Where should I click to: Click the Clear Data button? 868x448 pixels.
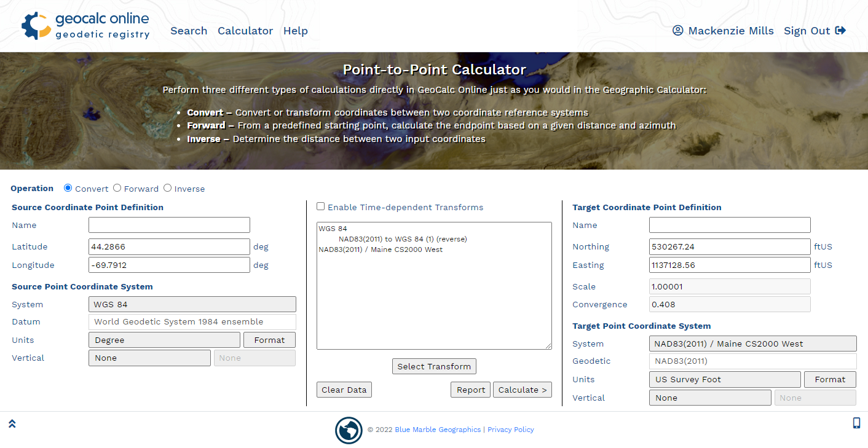[344, 390]
